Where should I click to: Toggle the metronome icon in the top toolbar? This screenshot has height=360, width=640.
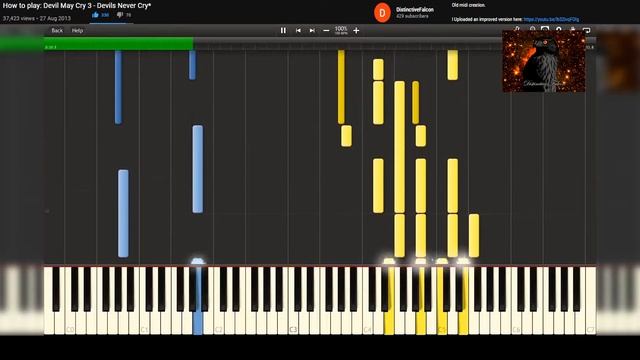point(517,29)
